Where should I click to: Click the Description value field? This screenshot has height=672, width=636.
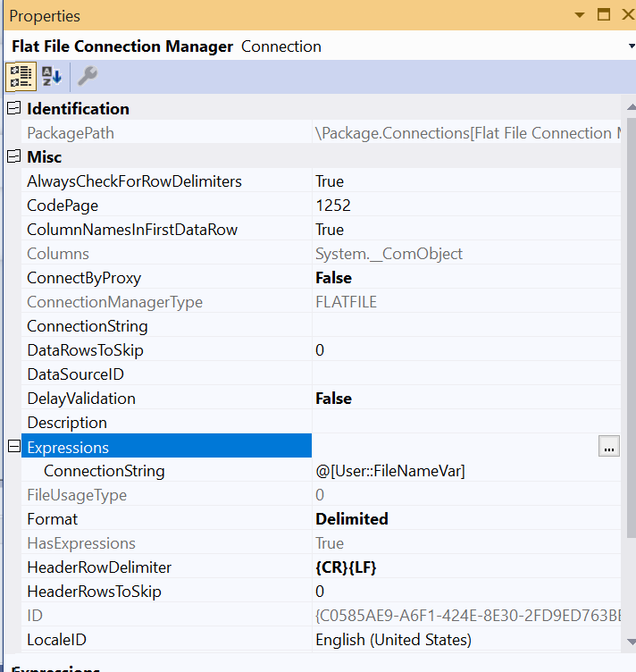pos(467,423)
